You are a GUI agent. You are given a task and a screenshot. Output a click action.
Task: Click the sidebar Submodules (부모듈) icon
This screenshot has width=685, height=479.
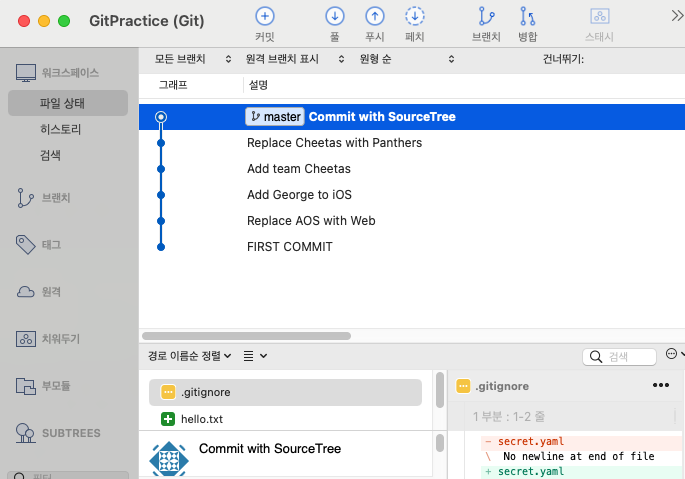pyautogui.click(x=26, y=386)
